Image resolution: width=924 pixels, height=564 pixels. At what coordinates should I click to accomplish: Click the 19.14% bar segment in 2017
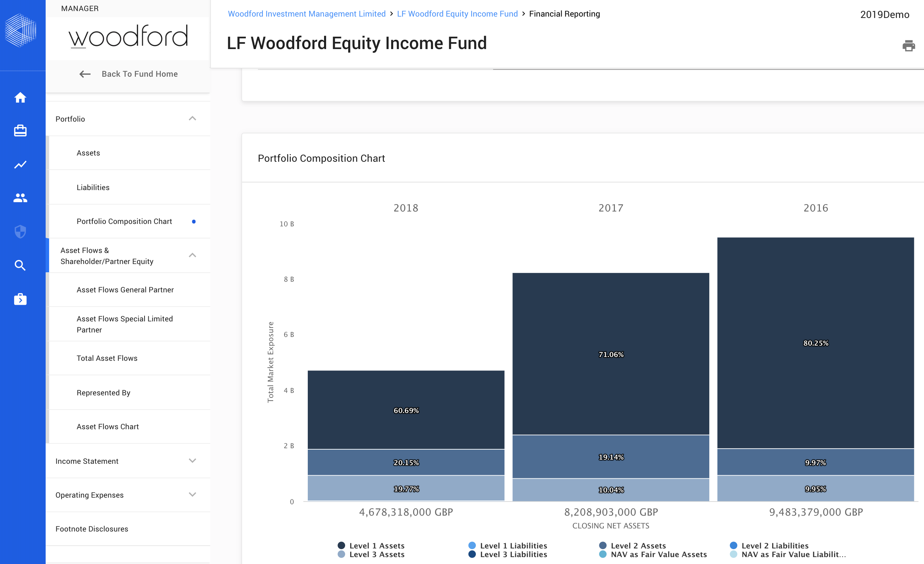pos(611,457)
